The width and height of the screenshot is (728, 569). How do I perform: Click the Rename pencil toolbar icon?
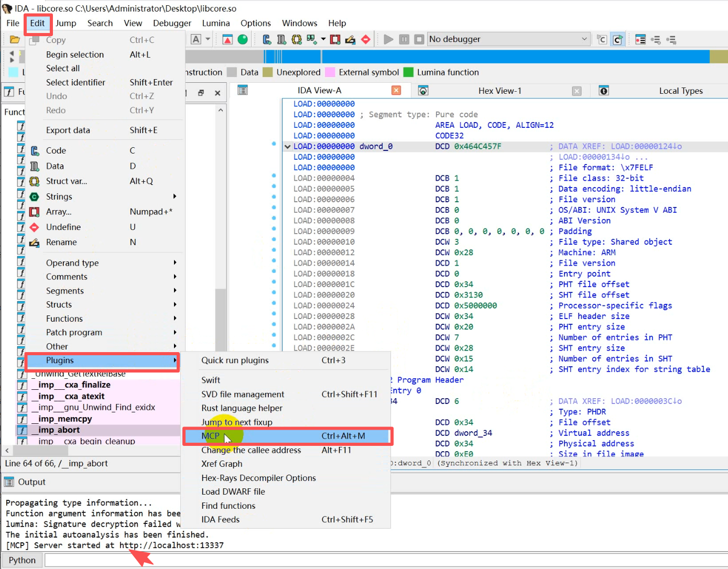tap(351, 39)
